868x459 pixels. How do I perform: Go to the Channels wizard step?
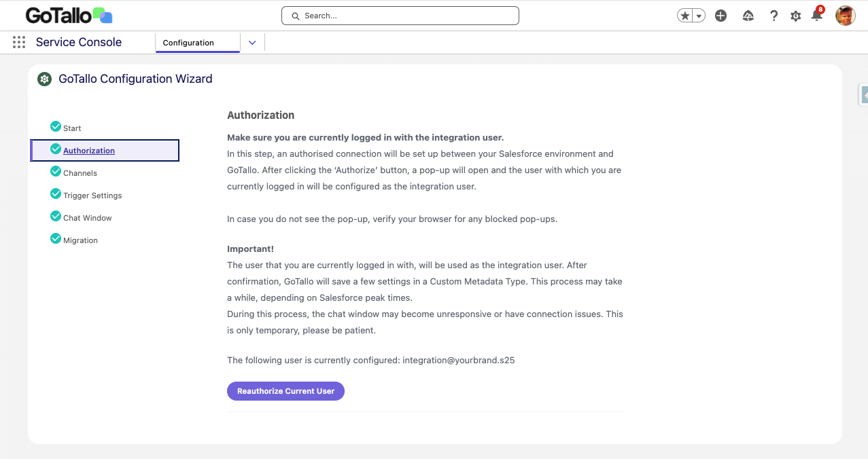click(80, 173)
